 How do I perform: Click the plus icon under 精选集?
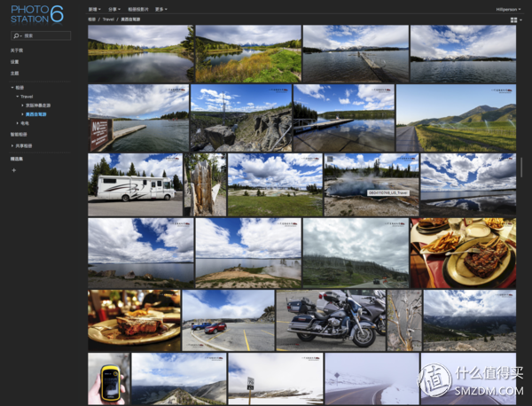(x=14, y=170)
